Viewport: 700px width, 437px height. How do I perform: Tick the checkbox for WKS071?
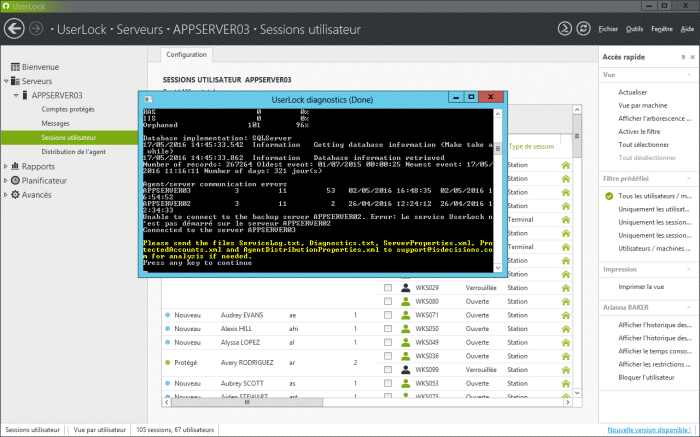388,315
